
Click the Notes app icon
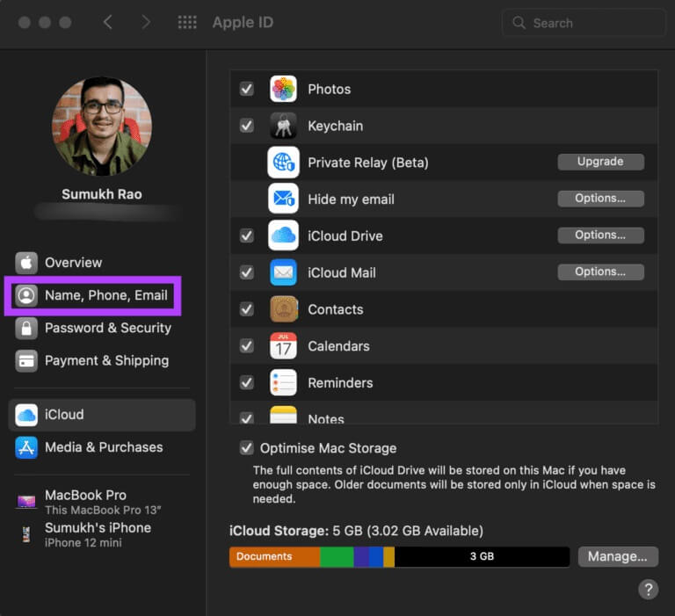[x=283, y=415]
